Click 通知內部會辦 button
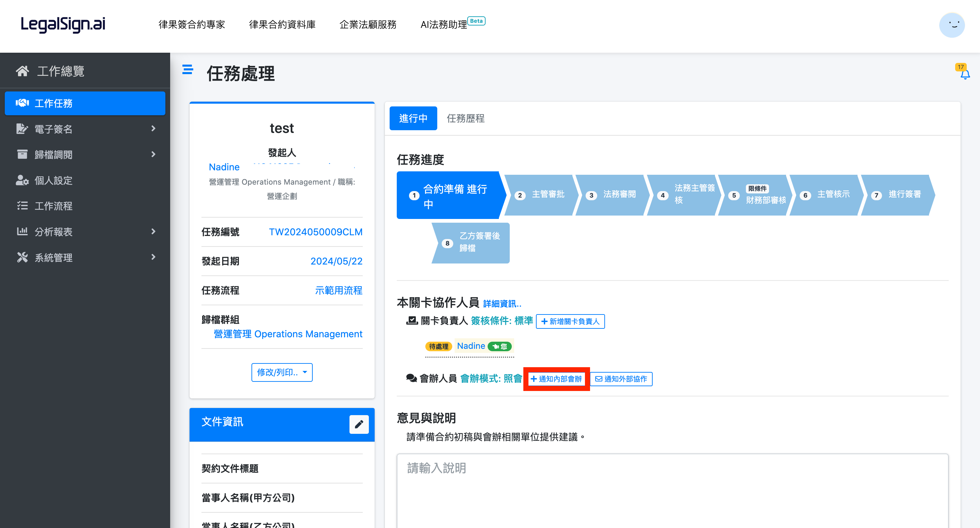The image size is (980, 528). pyautogui.click(x=556, y=379)
